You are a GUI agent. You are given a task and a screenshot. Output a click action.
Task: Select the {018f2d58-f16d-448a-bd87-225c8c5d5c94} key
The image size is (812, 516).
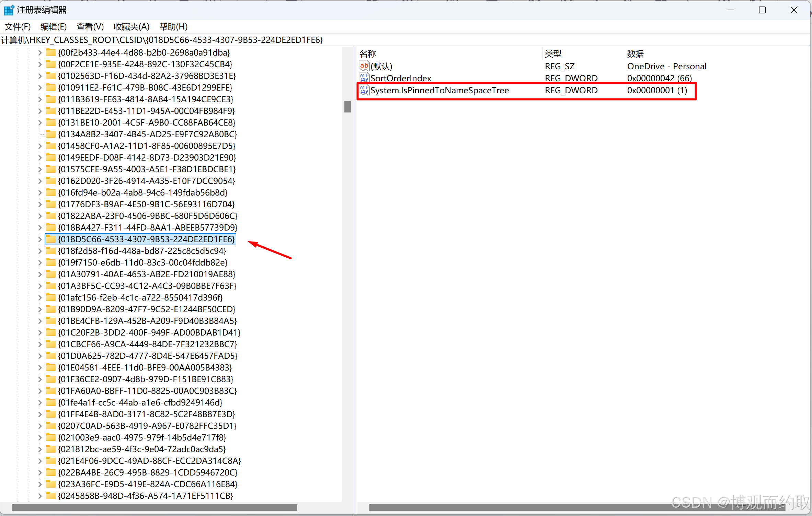point(142,251)
